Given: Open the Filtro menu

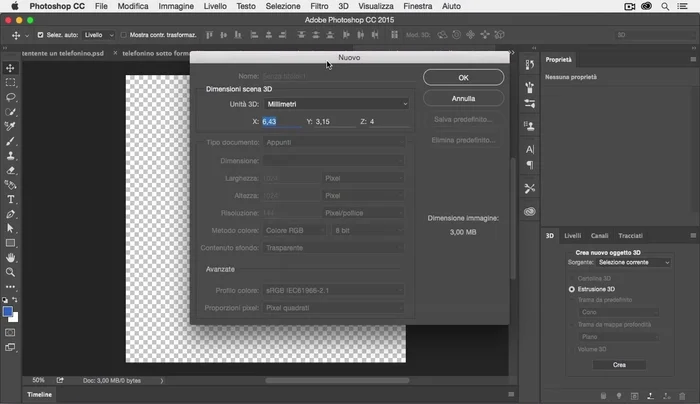Looking at the screenshot, I should 319,6.
